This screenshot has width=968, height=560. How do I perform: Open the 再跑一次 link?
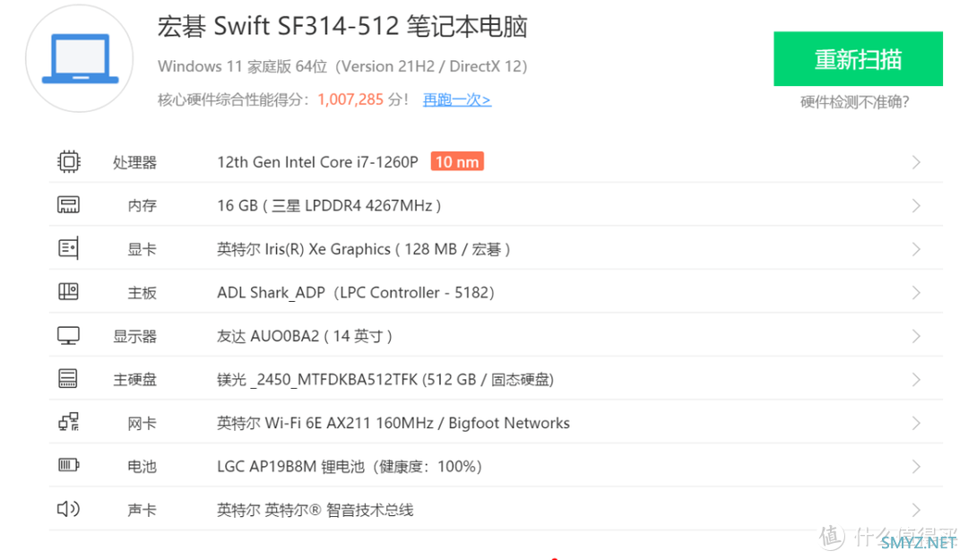click(x=457, y=99)
